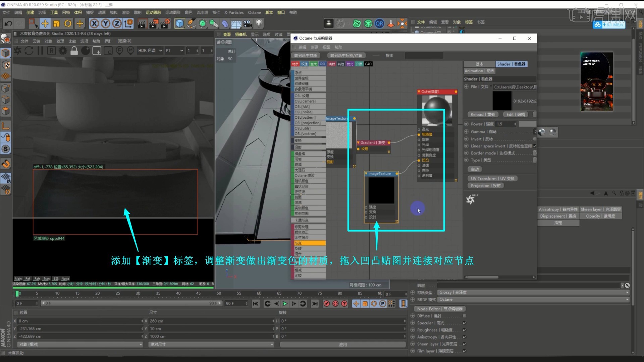The height and width of the screenshot is (362, 644).
Task: Open the Octane menu in menu bar
Action: point(254,12)
